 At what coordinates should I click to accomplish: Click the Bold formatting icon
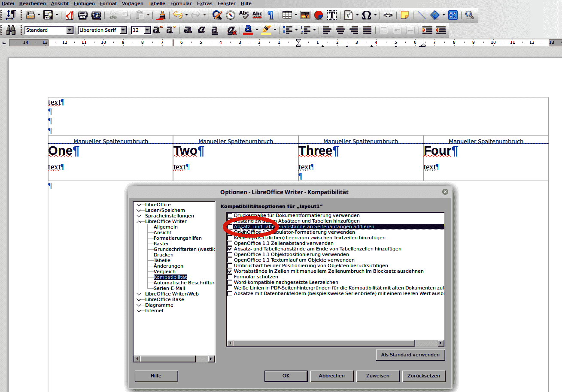[188, 30]
